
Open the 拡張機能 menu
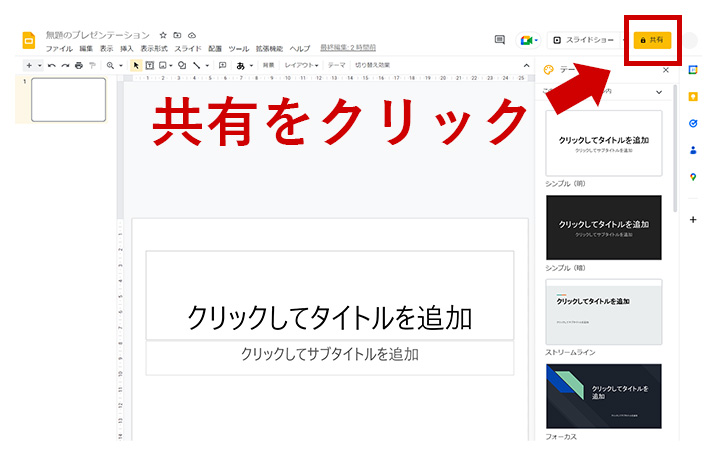coord(269,48)
